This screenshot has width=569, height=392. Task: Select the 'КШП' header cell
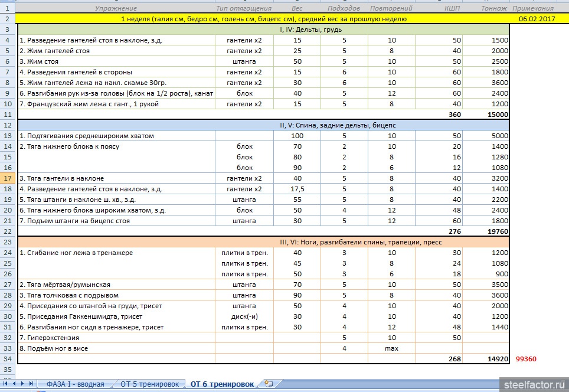click(x=439, y=8)
